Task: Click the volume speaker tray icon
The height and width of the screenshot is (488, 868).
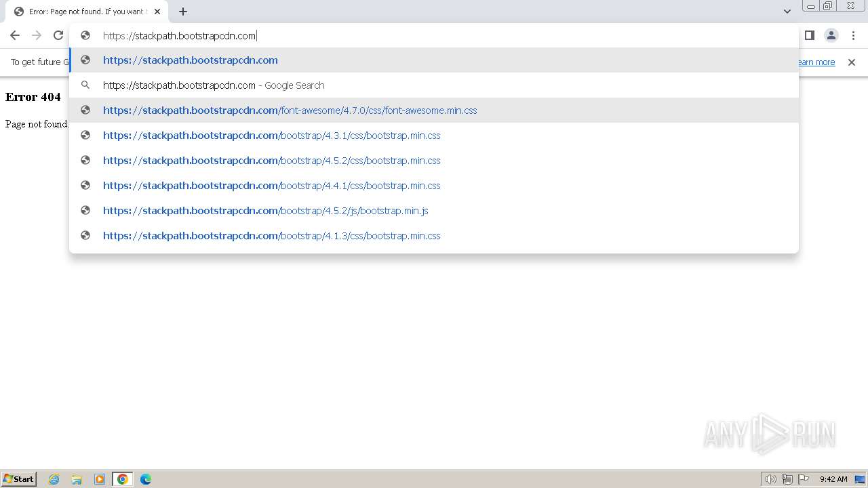Action: (771, 479)
